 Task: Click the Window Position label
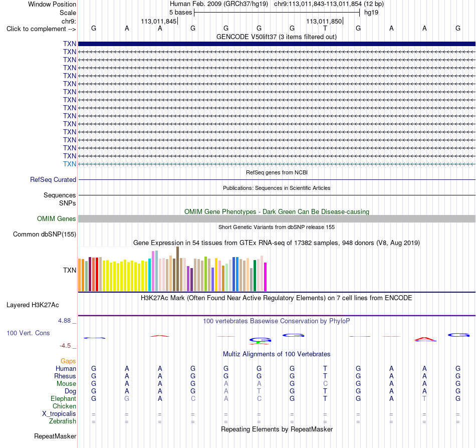52,4
